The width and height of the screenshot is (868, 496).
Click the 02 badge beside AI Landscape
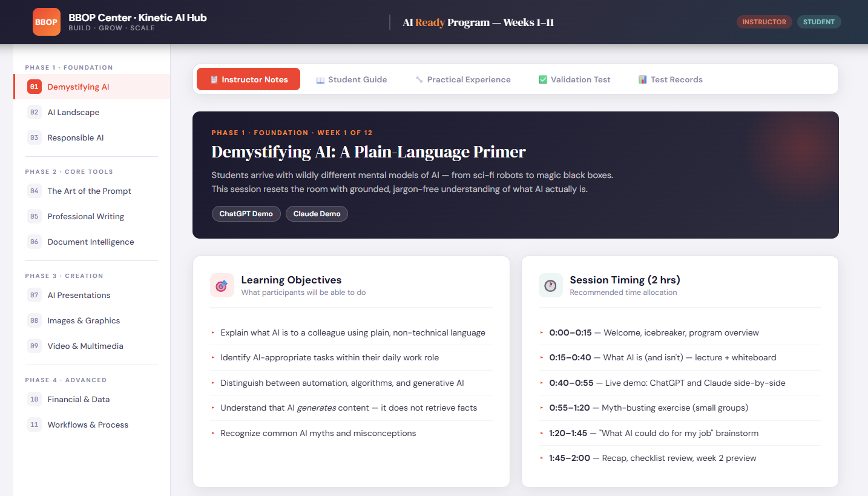[x=35, y=112]
